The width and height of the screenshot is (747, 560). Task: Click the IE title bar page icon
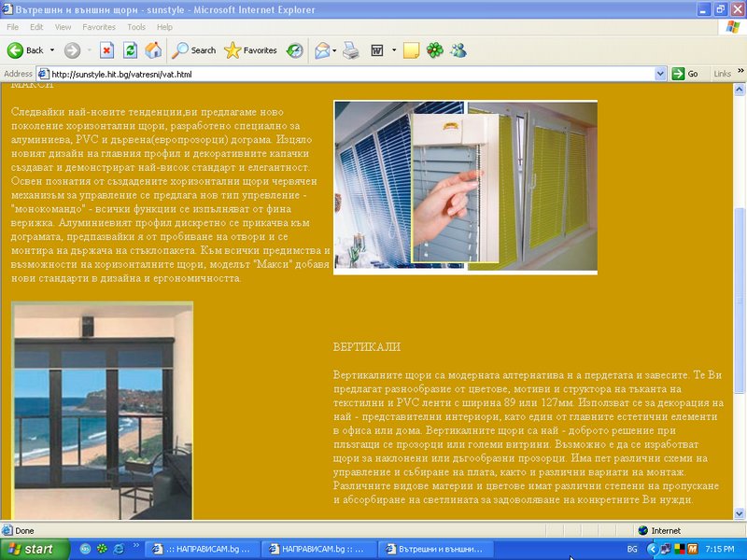pyautogui.click(x=7, y=9)
